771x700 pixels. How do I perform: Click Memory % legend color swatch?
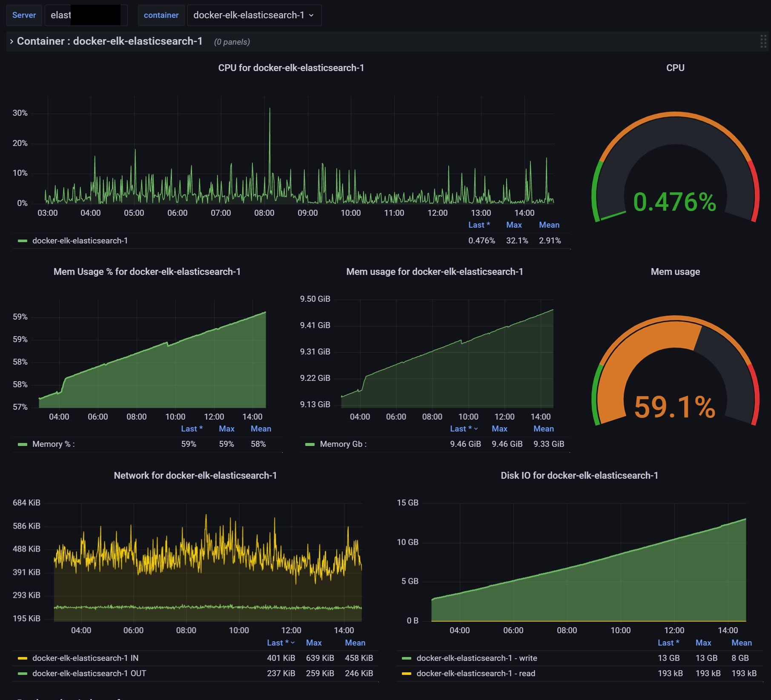click(x=23, y=444)
